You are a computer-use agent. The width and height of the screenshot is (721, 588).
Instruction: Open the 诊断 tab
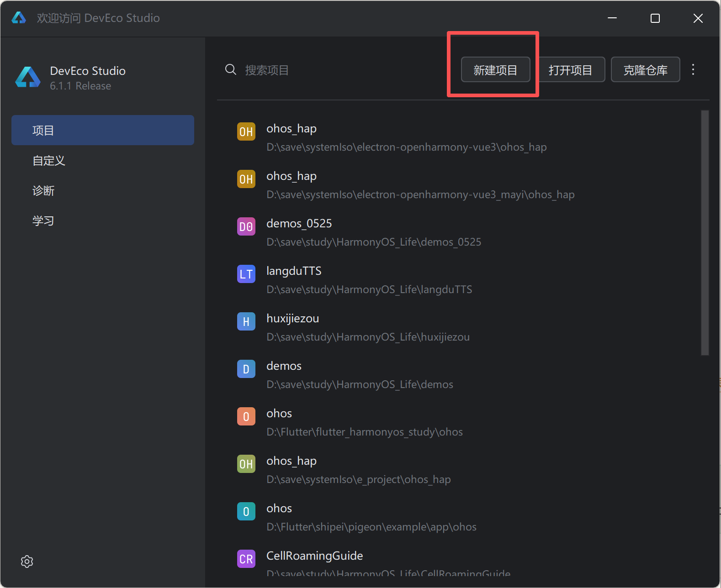(x=103, y=190)
